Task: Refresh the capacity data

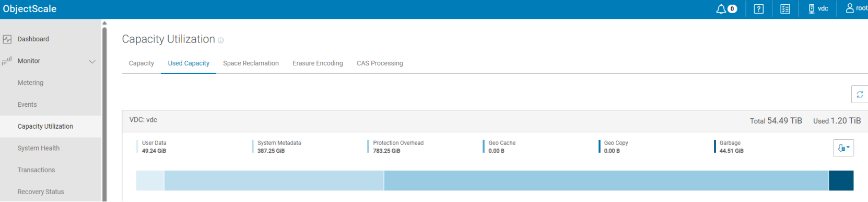Action: pos(860,95)
